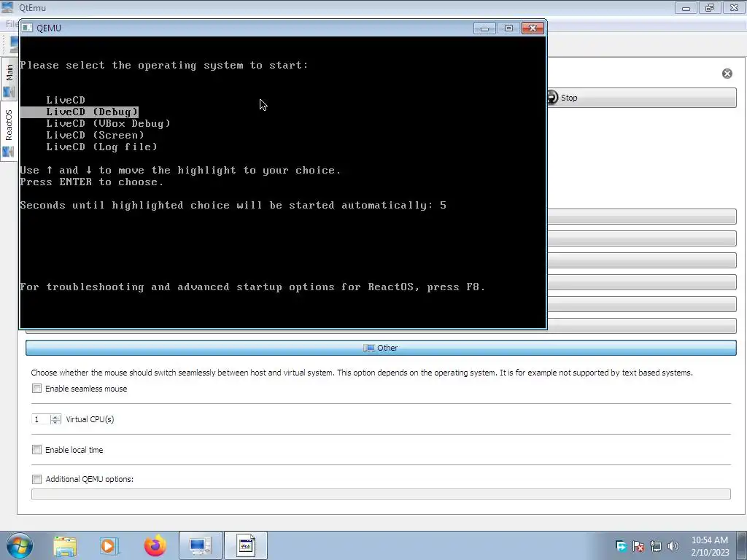The image size is (747, 560).
Task: Collapse the Other settings section header
Action: [x=381, y=348]
